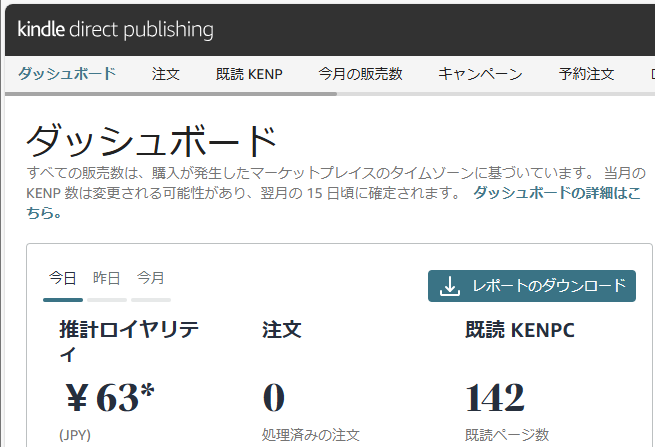Open the 既読 KENP tab
The height and width of the screenshot is (447, 655).
point(249,74)
